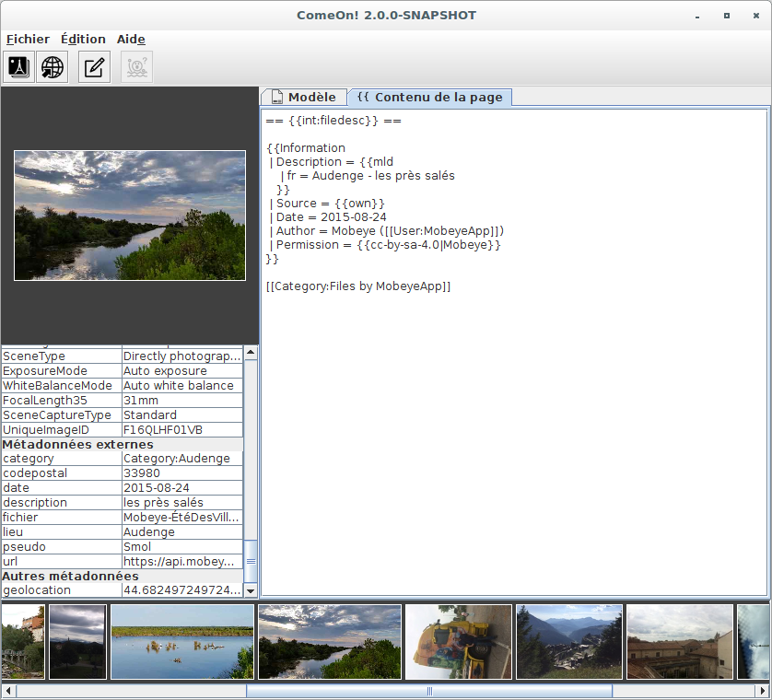The image size is (772, 700).
Task: Click the metadata table scroll down arrow
Action: pyautogui.click(x=251, y=590)
